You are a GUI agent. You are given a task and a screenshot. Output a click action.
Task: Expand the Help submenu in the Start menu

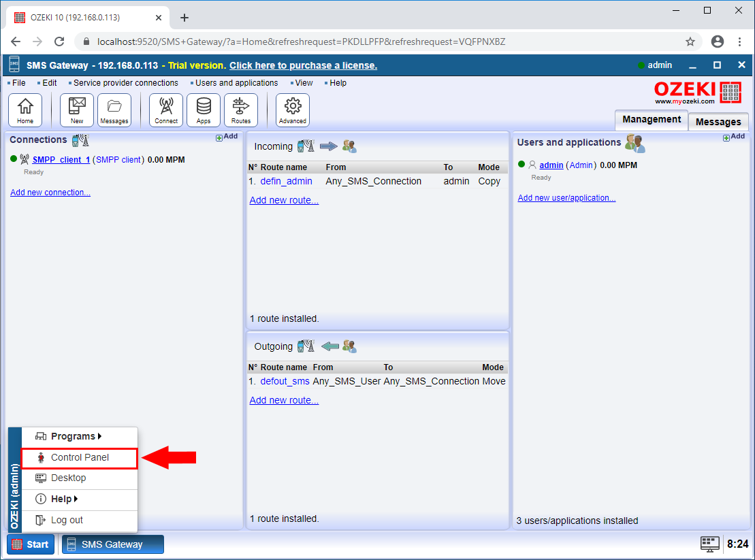point(63,499)
